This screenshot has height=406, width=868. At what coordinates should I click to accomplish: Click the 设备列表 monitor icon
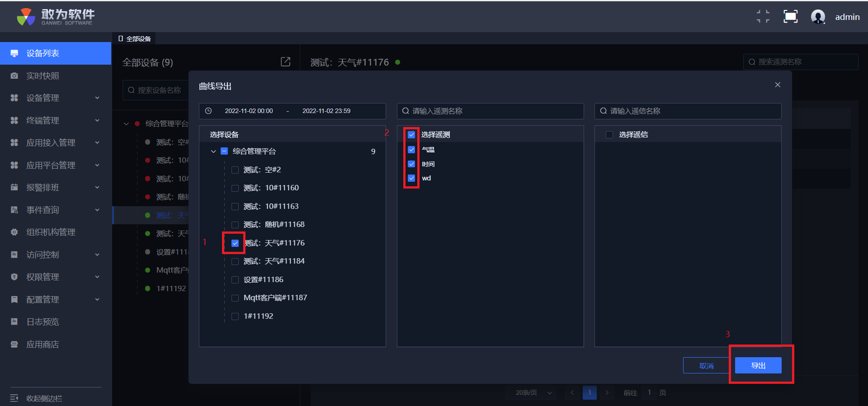coord(14,53)
